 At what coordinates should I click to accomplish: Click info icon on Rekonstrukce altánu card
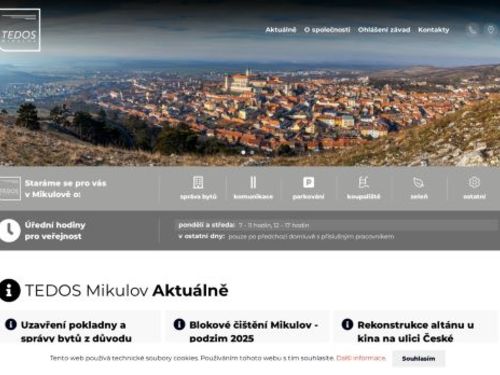pos(347,324)
